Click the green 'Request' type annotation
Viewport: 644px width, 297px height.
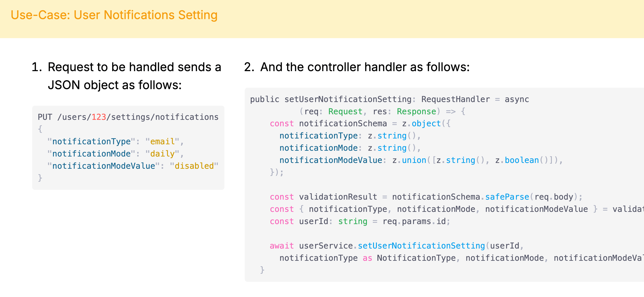point(345,112)
